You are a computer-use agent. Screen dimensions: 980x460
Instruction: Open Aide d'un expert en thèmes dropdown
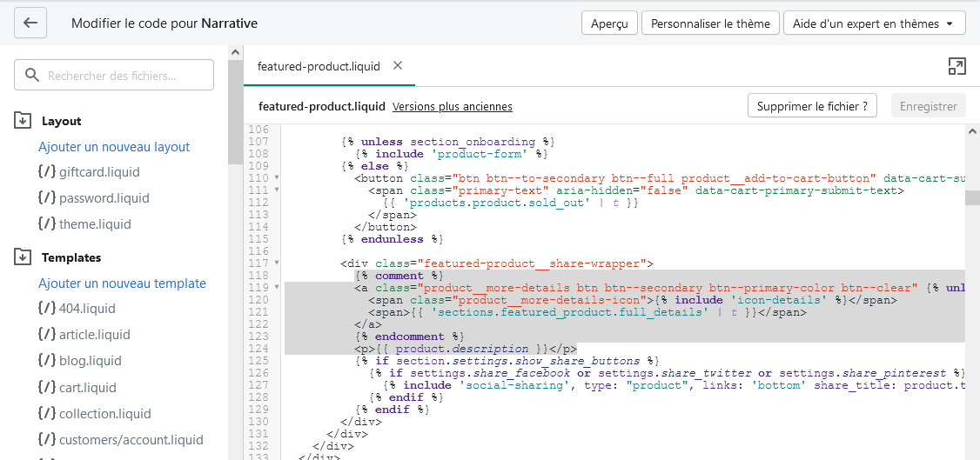874,23
